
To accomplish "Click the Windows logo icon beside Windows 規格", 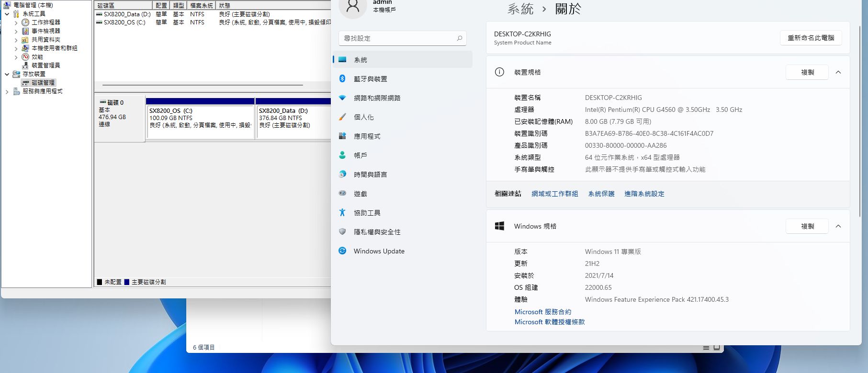I will [499, 226].
